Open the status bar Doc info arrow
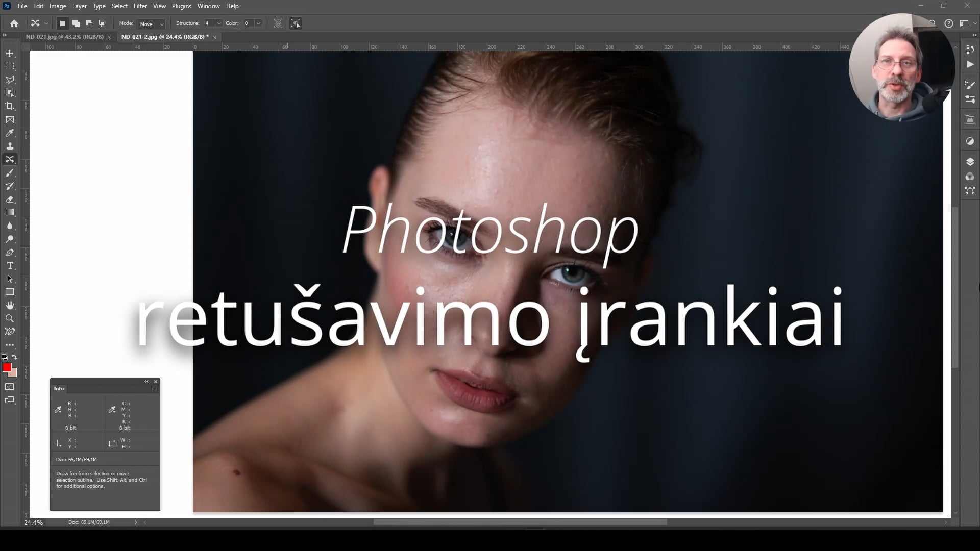Viewport: 980px width, 551px height. (x=136, y=522)
